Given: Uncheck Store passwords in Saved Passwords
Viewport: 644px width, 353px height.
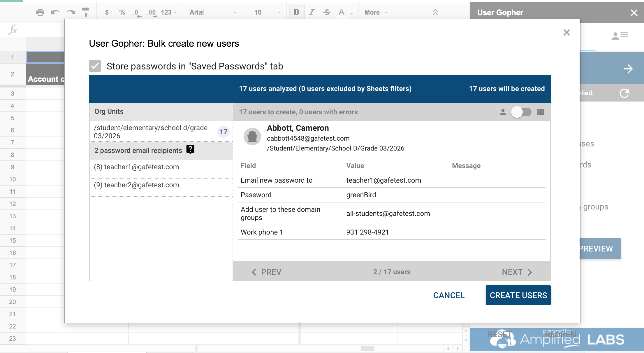Looking at the screenshot, I should pos(95,66).
